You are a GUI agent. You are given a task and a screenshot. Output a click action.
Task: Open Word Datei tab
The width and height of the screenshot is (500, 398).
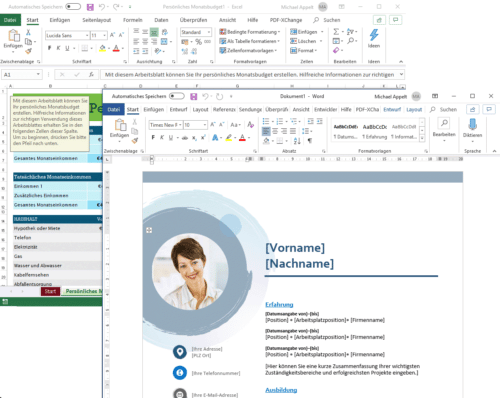(114, 109)
